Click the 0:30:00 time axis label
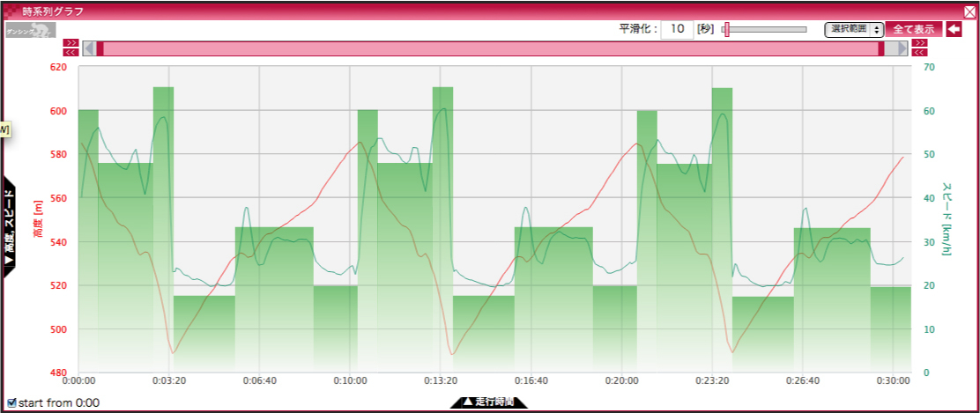The image size is (980, 413). [x=894, y=380]
